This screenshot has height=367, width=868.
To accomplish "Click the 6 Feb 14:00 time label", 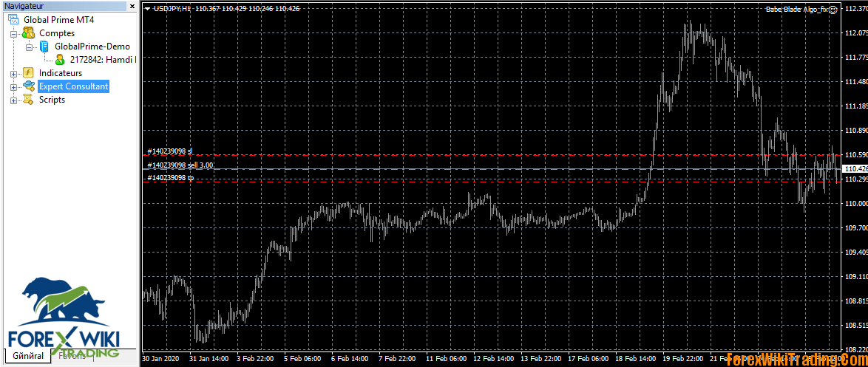I will coord(350,358).
